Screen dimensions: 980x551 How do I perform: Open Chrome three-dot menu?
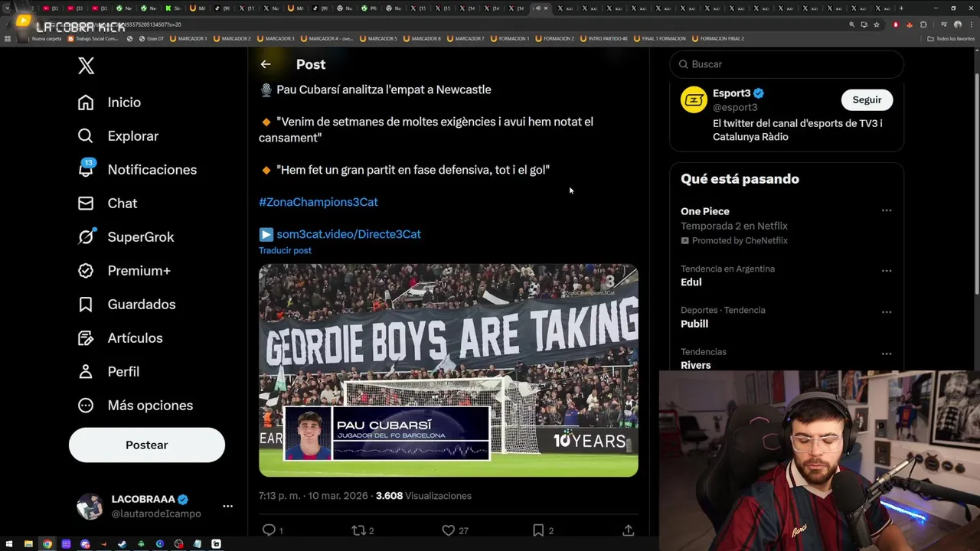972,24
